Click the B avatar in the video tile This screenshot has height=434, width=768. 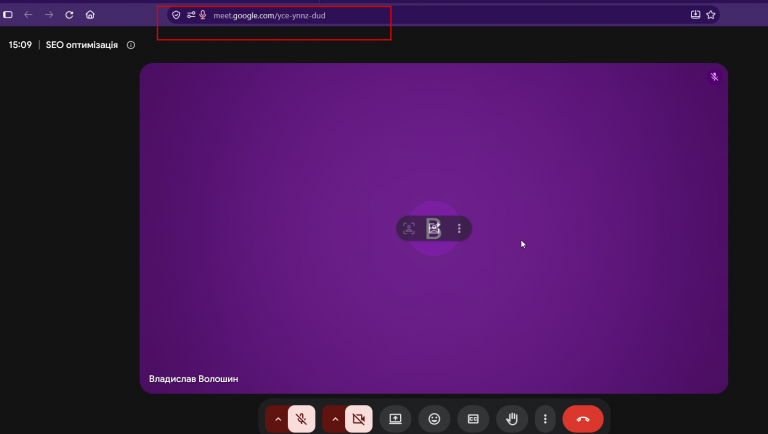[x=434, y=228]
